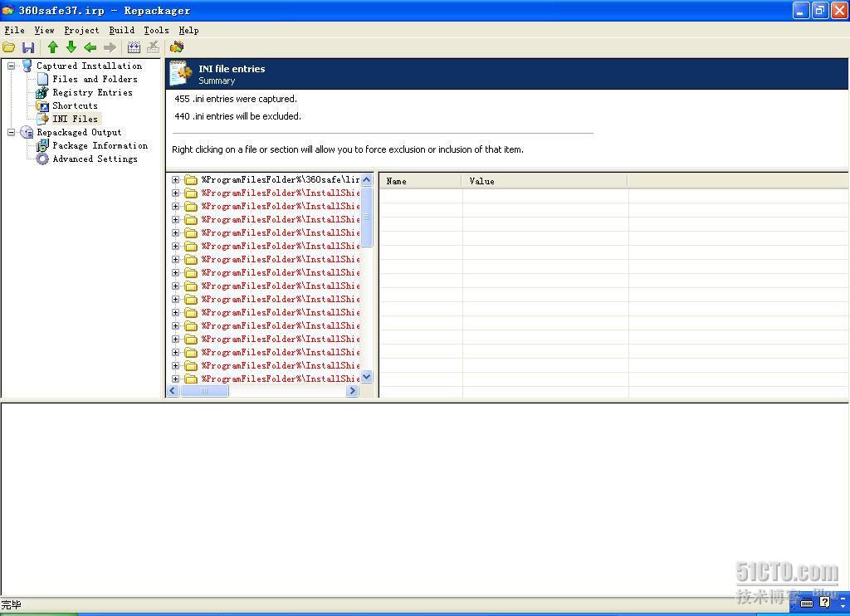Image resolution: width=850 pixels, height=616 pixels.
Task: Open the Build menu
Action: click(122, 30)
